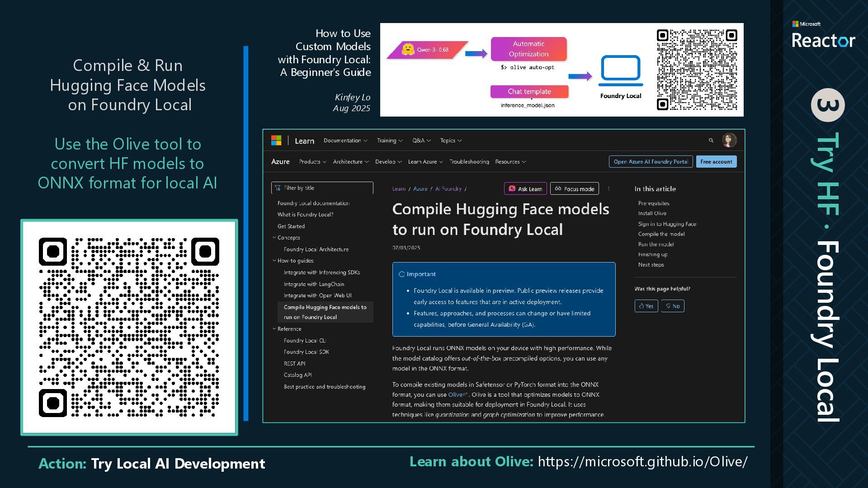
Task: Click the Azure breadcrumb link
Action: point(420,189)
